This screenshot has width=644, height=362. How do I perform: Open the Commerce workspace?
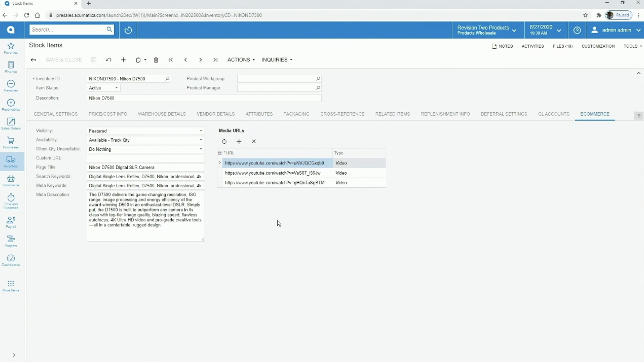(11, 181)
